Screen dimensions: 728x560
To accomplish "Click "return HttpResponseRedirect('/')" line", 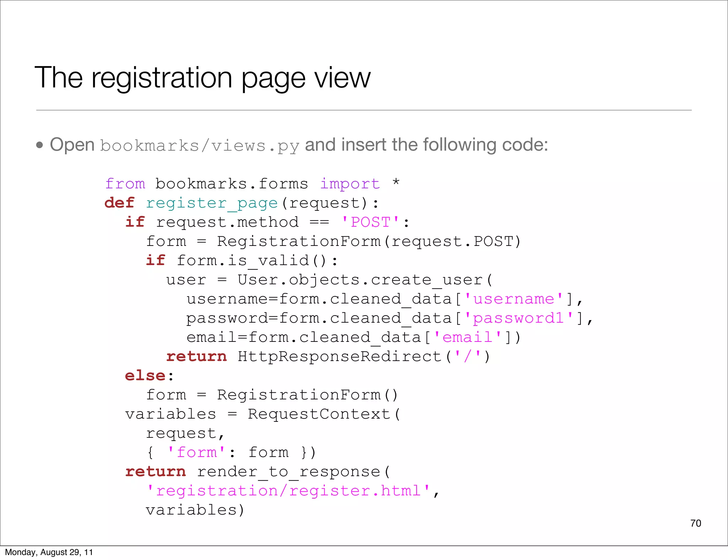I will [328, 356].
